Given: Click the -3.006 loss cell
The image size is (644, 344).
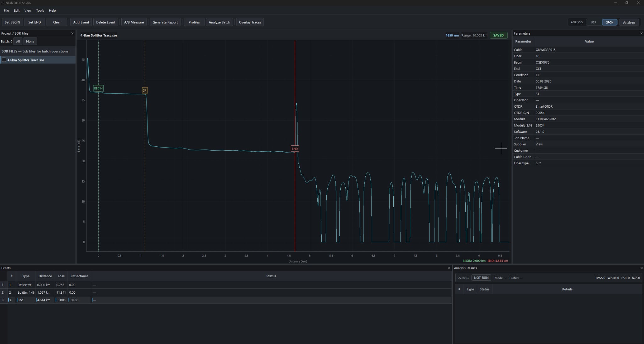Looking at the screenshot, I should pos(61,300).
